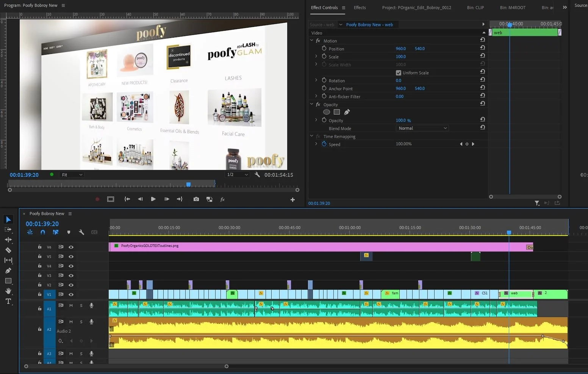Open Timeline Display Settings wrench
This screenshot has height=374, width=588.
pyautogui.click(x=81, y=232)
